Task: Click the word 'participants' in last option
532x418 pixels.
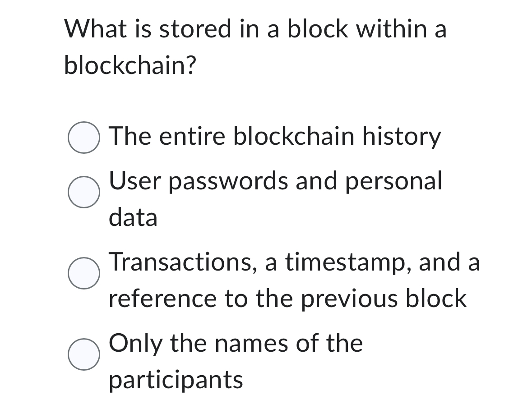Action: pyautogui.click(x=176, y=380)
